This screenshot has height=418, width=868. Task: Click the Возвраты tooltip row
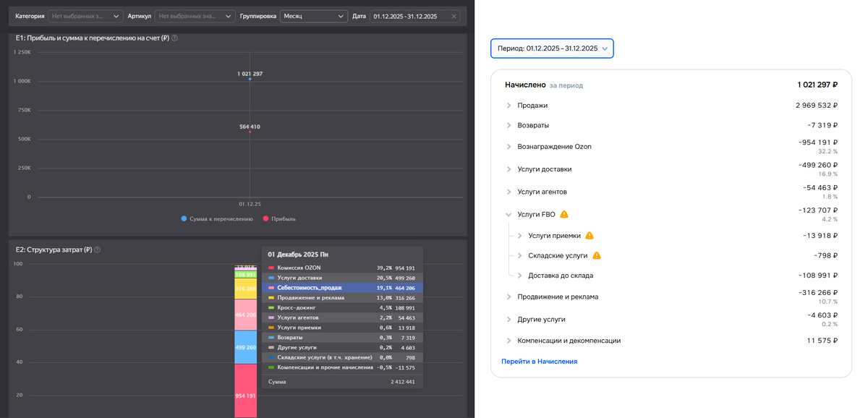coord(343,338)
